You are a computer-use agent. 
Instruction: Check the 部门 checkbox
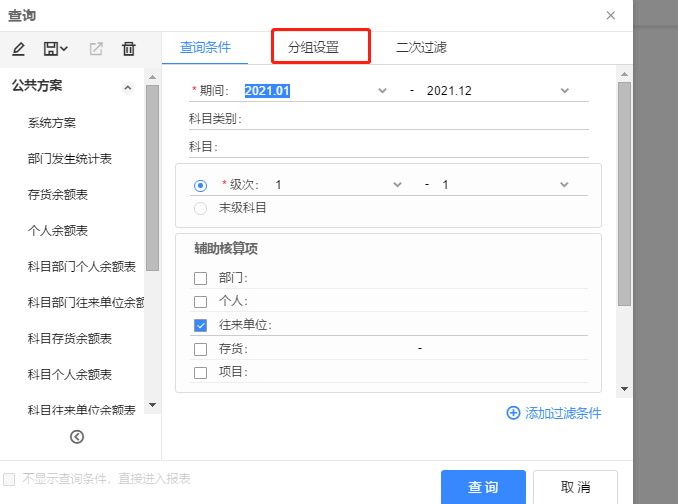(x=200, y=277)
